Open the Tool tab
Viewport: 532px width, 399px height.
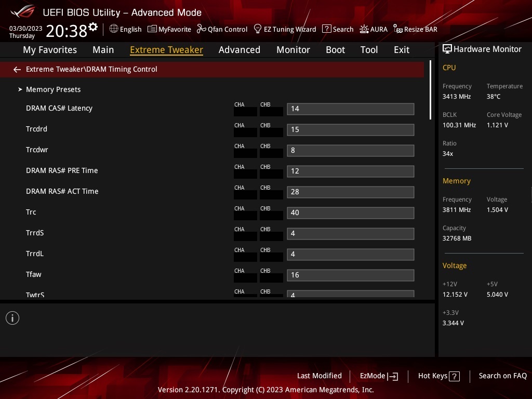(369, 50)
